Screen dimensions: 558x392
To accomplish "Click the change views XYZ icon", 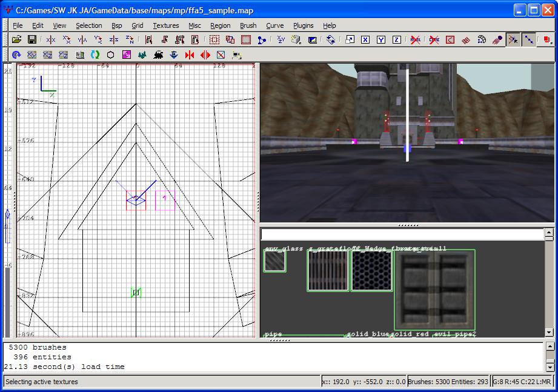I will [x=281, y=39].
